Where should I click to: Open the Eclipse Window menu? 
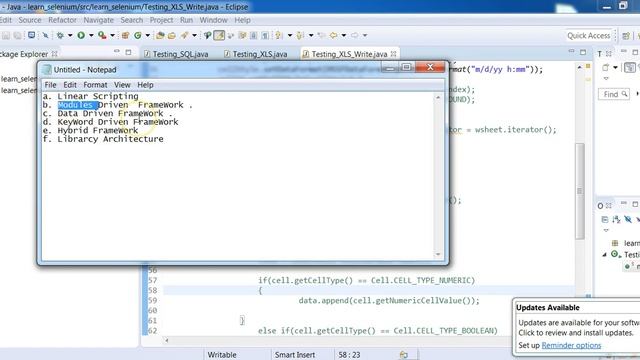pos(213,20)
